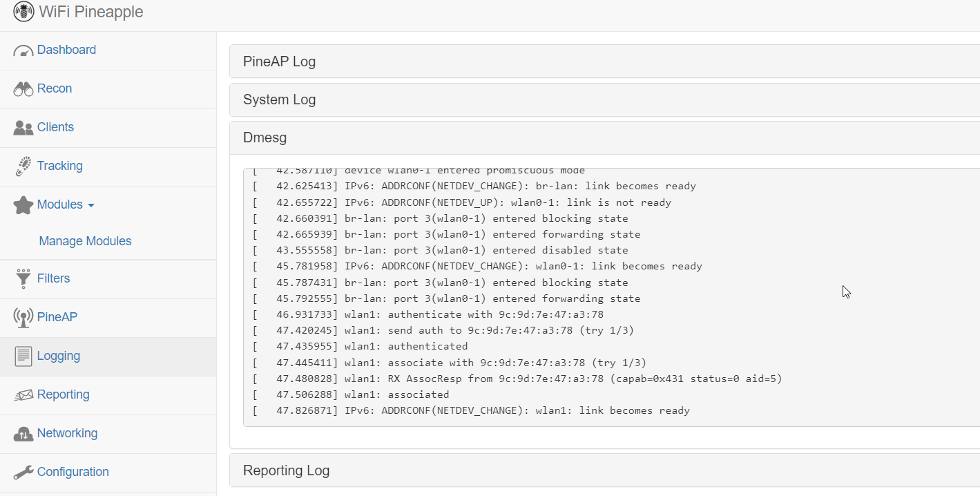This screenshot has width=980, height=496.
Task: Click the Filters funnel icon
Action: (x=23, y=278)
